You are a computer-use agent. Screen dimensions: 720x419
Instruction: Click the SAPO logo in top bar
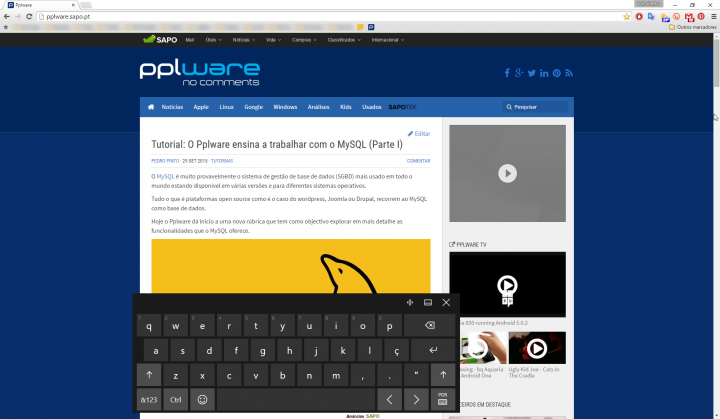point(160,40)
